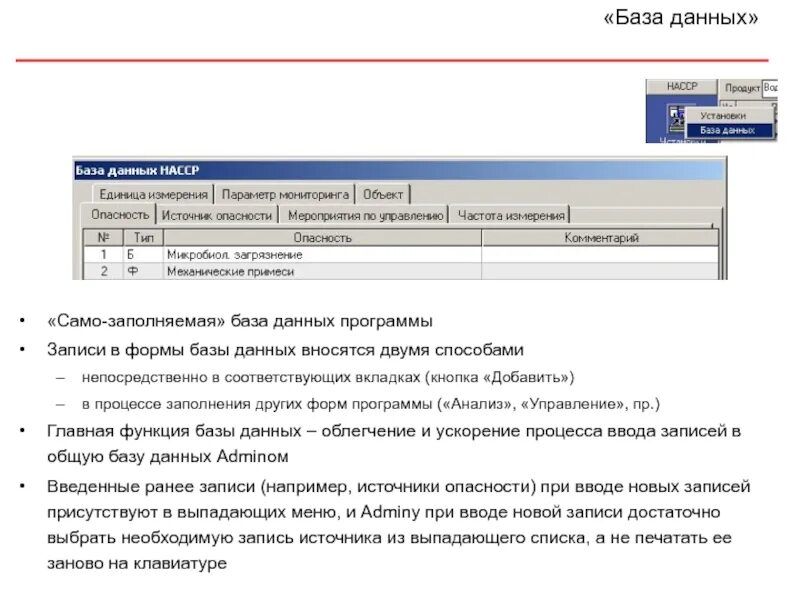Image resolution: width=800 pixels, height=600 pixels.
Task: Click row number 1 cell
Action: pos(104,255)
